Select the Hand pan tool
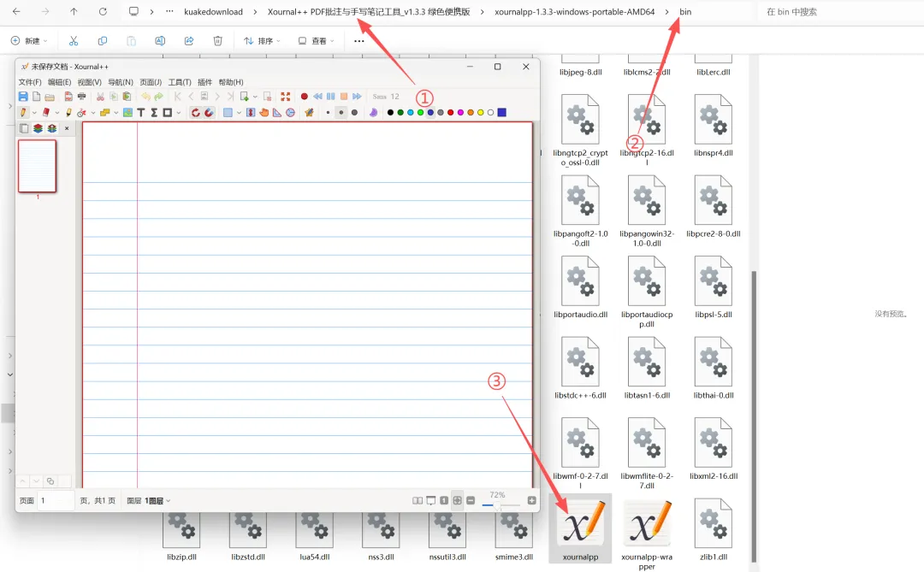 tap(264, 112)
